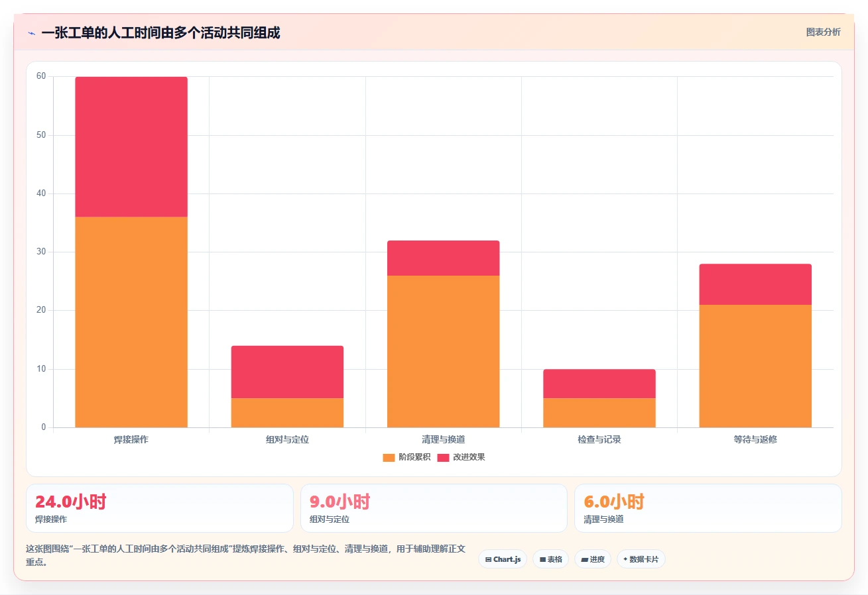Screen dimensions: 868x595
Task: Toggle the 改进效果 legend entry
Action: [x=461, y=457]
